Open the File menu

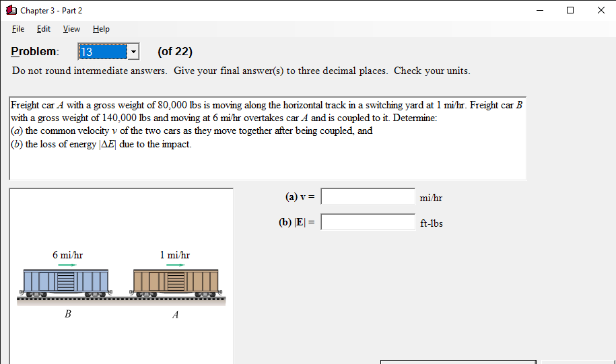pyautogui.click(x=18, y=29)
